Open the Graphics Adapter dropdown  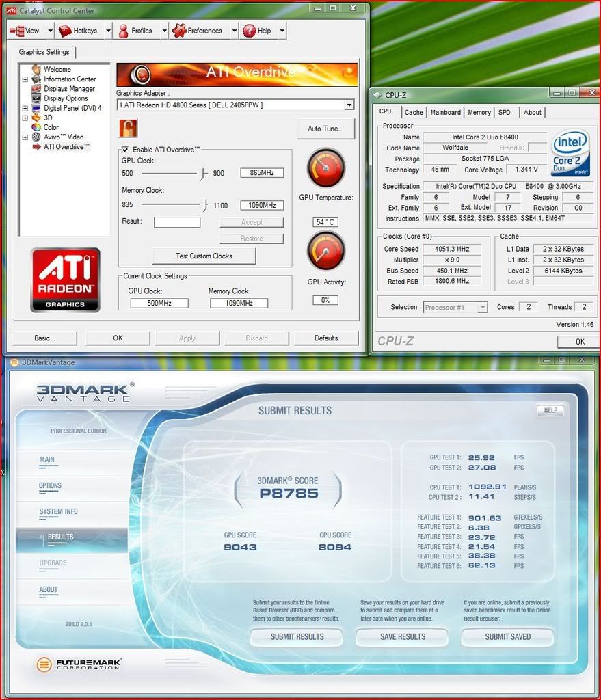349,105
